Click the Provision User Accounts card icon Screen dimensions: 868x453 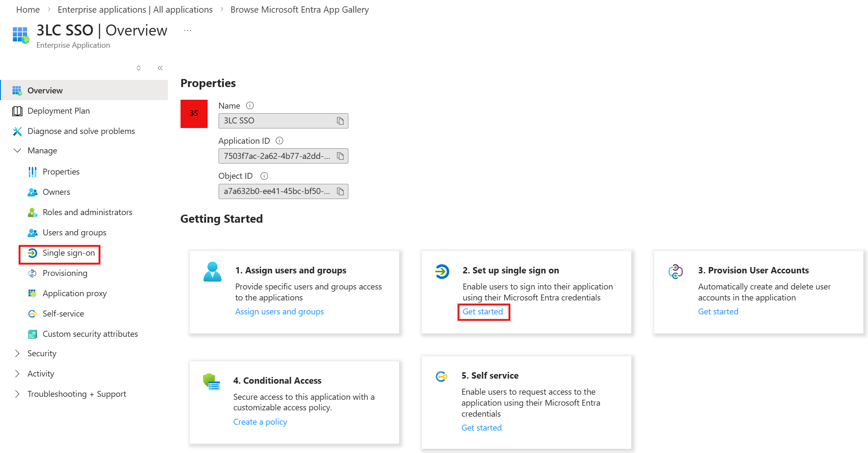676,271
